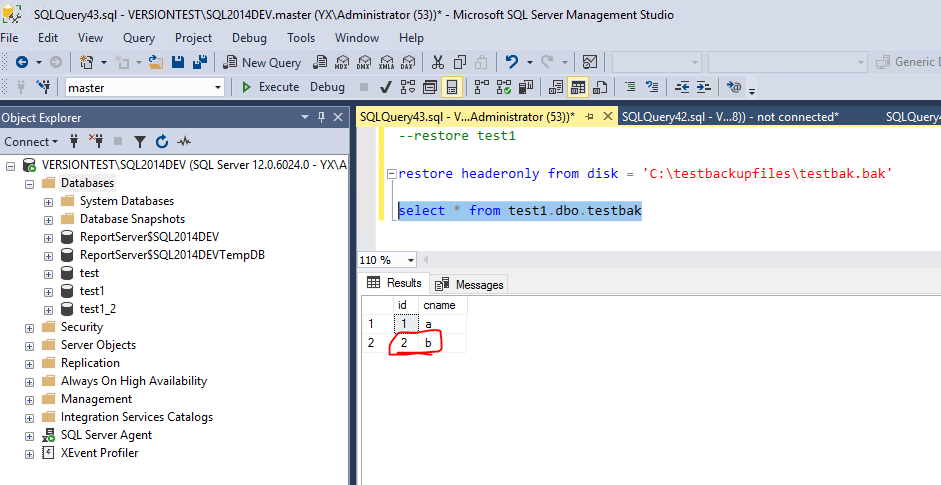This screenshot has height=485, width=941.
Task: Open a new XMLA query
Action: (386, 62)
